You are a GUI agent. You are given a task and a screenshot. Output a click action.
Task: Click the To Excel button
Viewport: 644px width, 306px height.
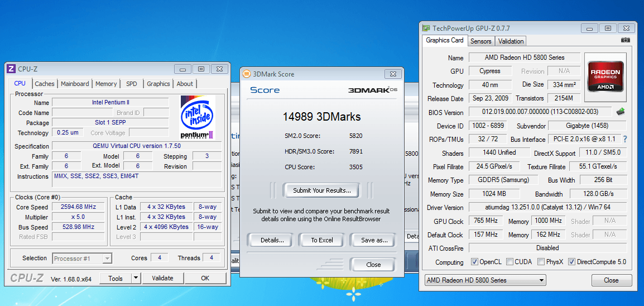(321, 240)
